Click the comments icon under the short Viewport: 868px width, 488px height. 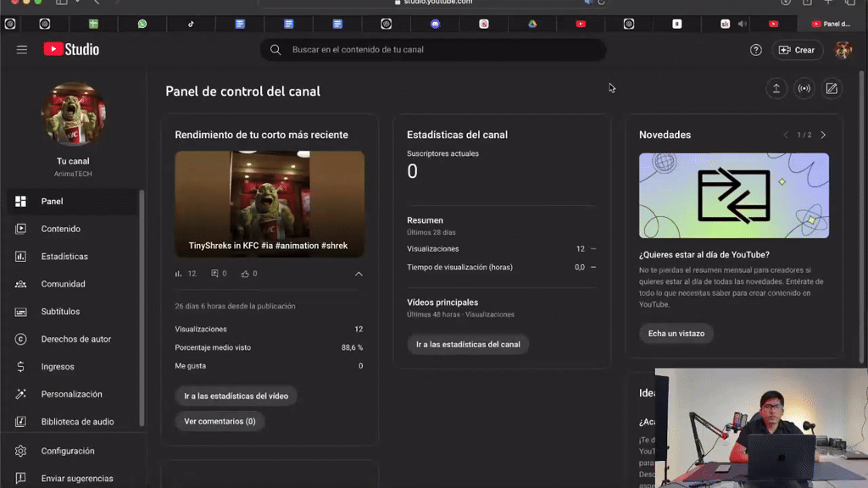pyautogui.click(x=214, y=274)
